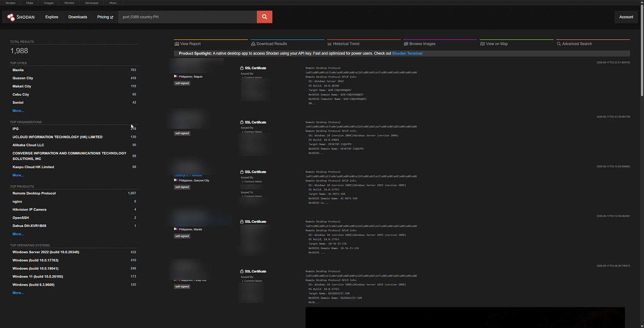Click the SSL lock icon on the DESKTOP-I1QA7PD result
This screenshot has height=328, width=644.
click(x=242, y=122)
